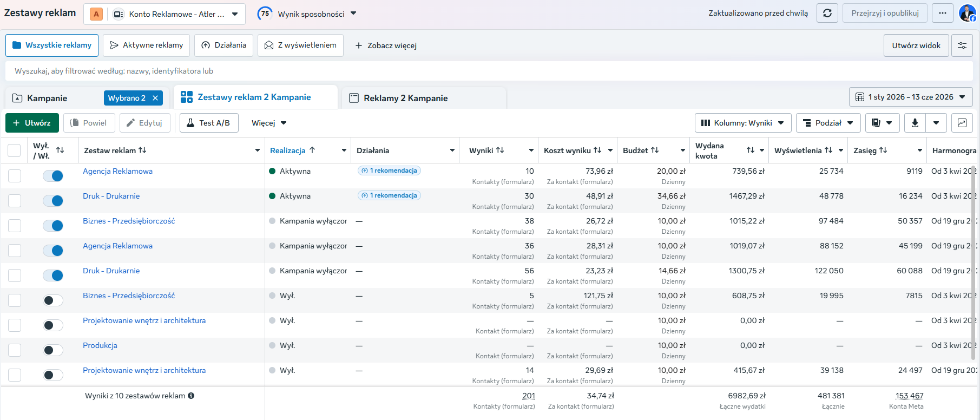Screen dimensions: 980x420
Task: Open the profile avatar in top right
Action: point(967,13)
